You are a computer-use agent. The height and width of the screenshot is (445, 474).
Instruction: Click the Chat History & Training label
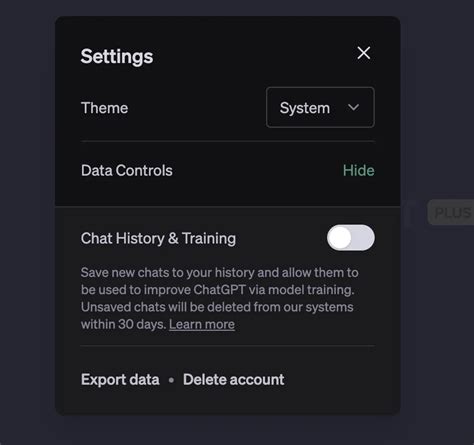tap(158, 238)
